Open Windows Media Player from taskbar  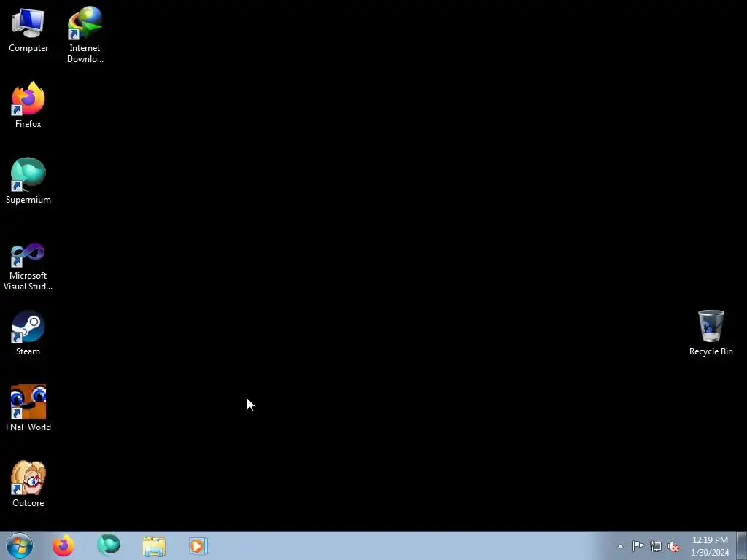[x=198, y=546]
